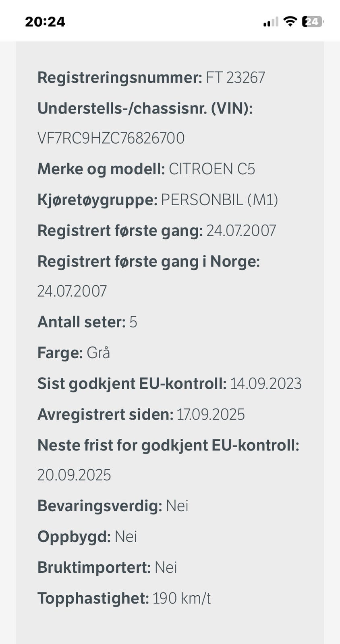Tap the battery indicator showing 24
340x644 pixels.
pyautogui.click(x=313, y=21)
